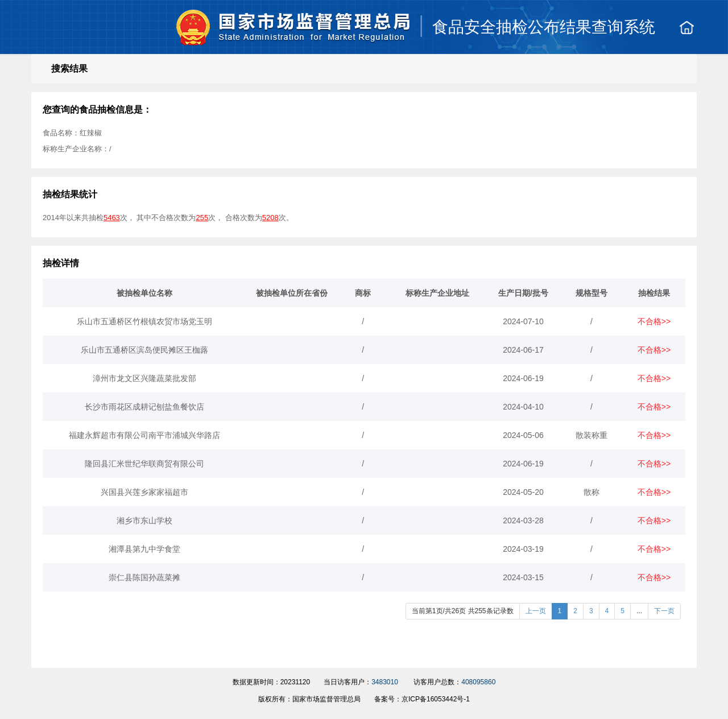The height and width of the screenshot is (719, 728).
Task: Click the 食品安全抽检公布结果查询系统 title
Action: coord(544,27)
